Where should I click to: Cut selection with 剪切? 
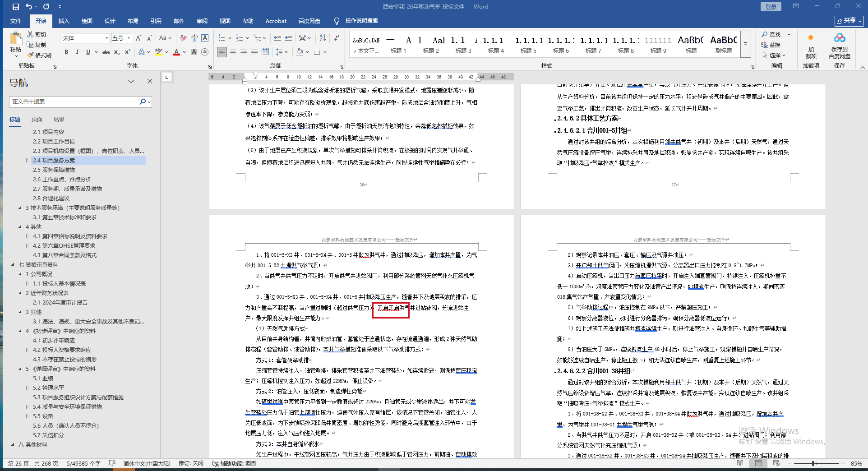click(37, 34)
